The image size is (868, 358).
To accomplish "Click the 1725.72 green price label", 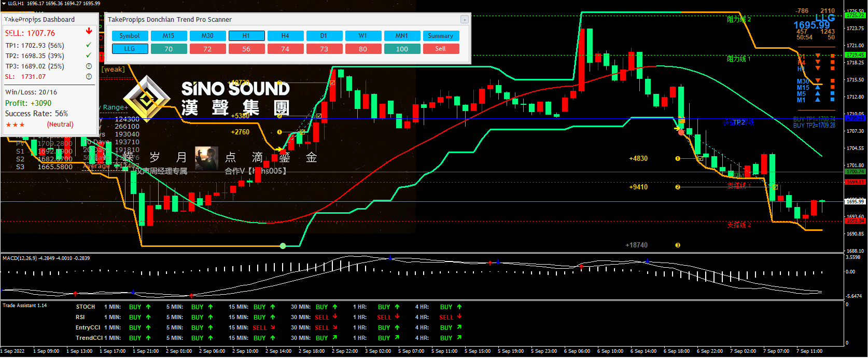I will (856, 16).
